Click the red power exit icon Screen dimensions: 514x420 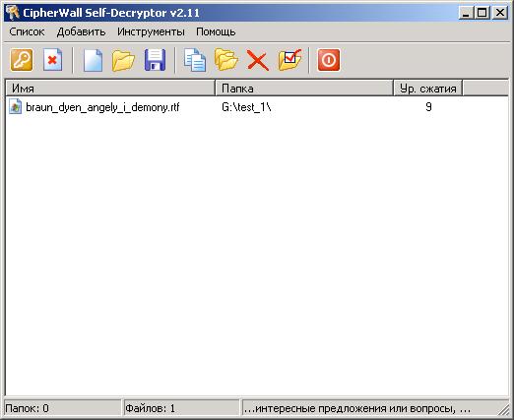(x=329, y=60)
